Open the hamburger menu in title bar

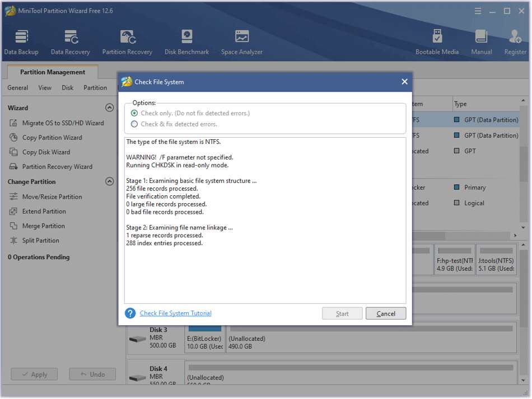click(x=478, y=11)
